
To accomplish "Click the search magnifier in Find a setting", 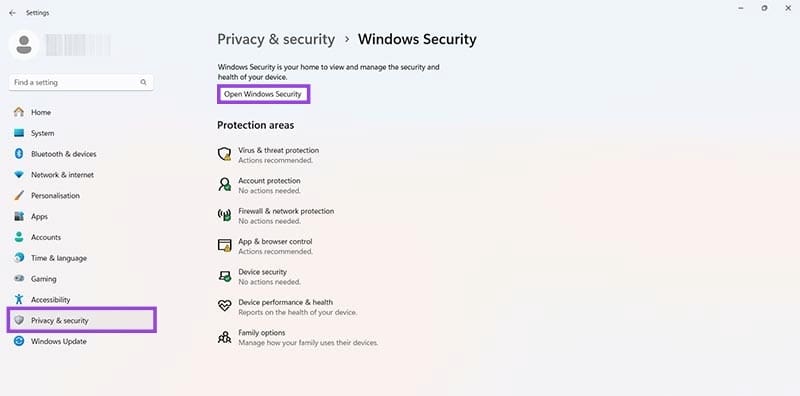I will point(143,82).
